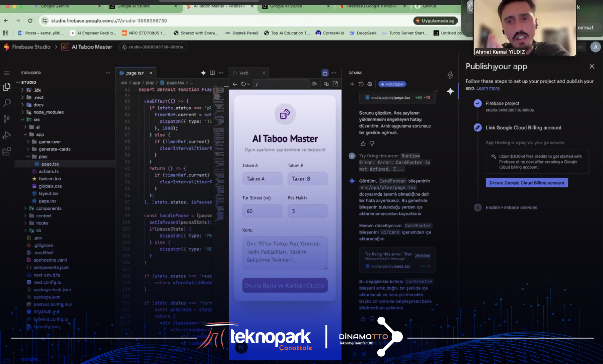
Task: Expand the components folder
Action: (x=49, y=208)
